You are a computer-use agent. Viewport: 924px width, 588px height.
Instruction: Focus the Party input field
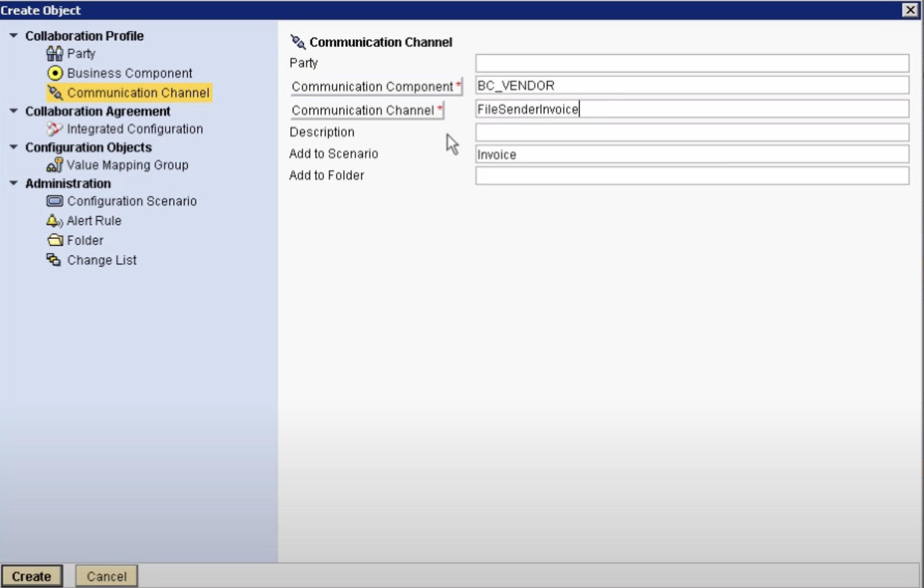click(692, 63)
